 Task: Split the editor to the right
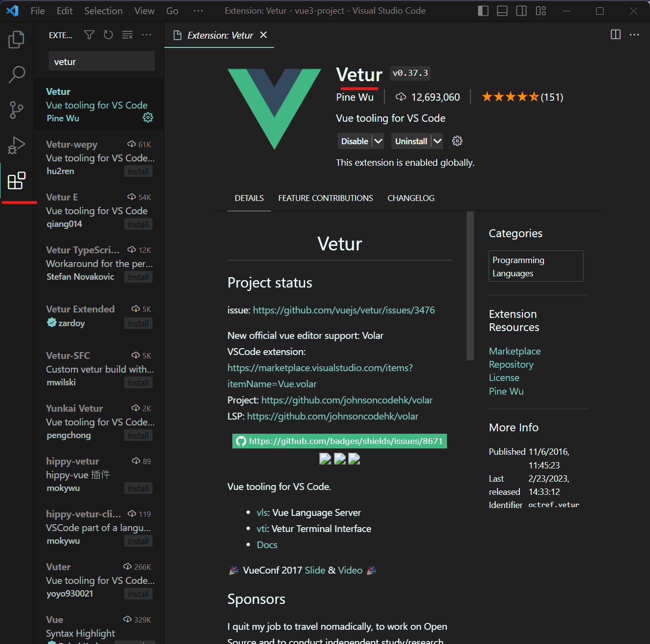[616, 35]
